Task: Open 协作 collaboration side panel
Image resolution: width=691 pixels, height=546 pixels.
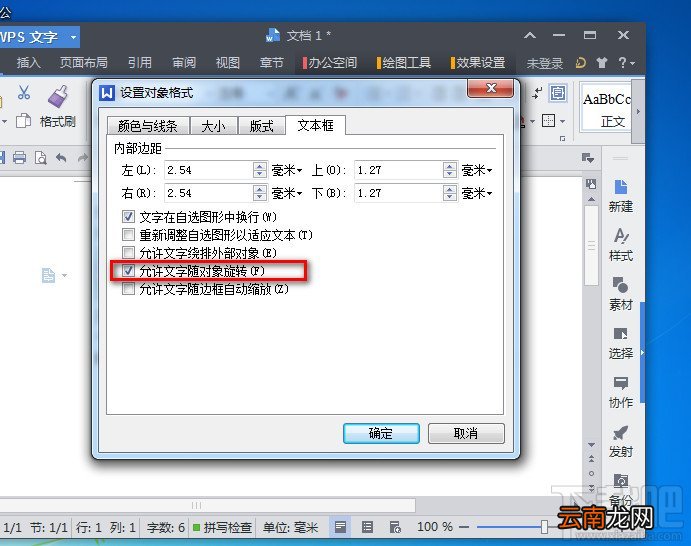Action: 620,392
